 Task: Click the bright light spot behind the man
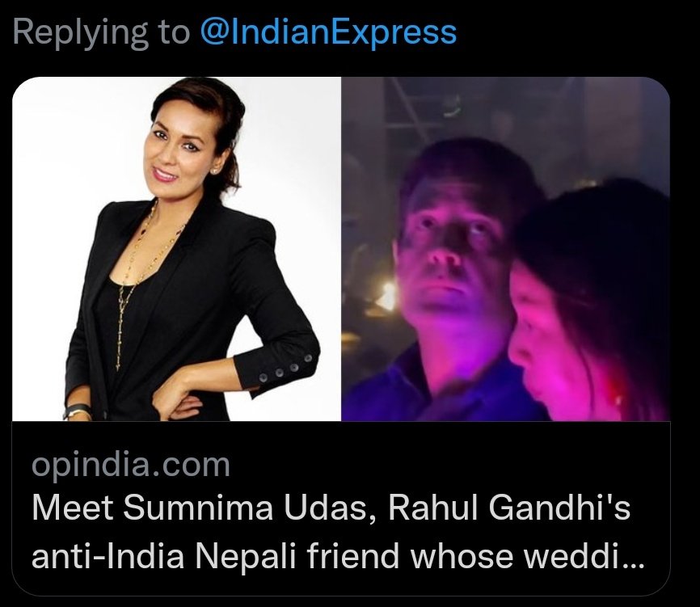click(x=386, y=297)
